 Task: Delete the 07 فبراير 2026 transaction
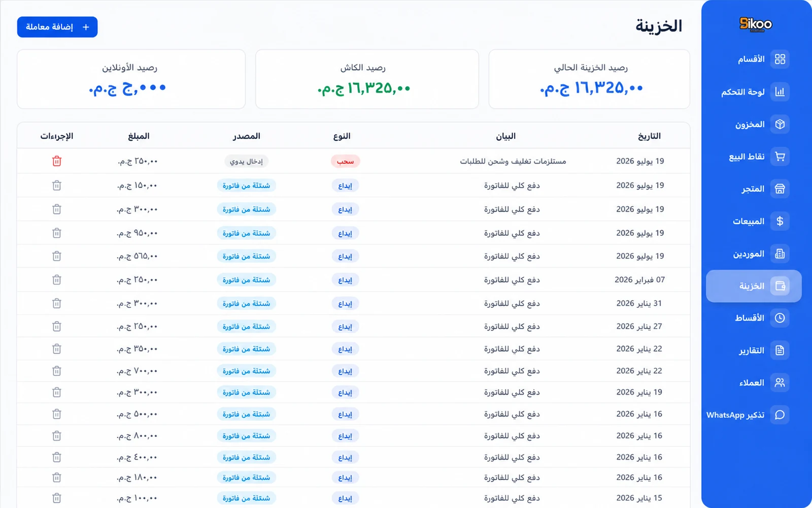click(x=57, y=280)
